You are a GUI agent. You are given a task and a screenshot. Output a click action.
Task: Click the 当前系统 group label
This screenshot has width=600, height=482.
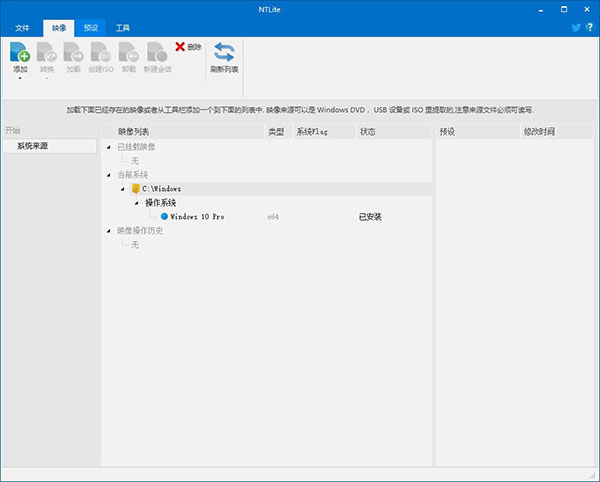tap(132, 175)
